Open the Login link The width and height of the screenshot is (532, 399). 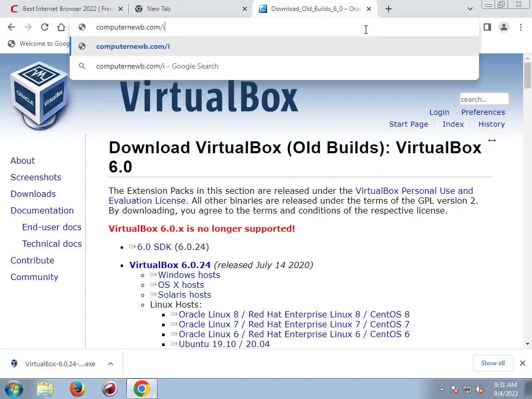pos(439,112)
